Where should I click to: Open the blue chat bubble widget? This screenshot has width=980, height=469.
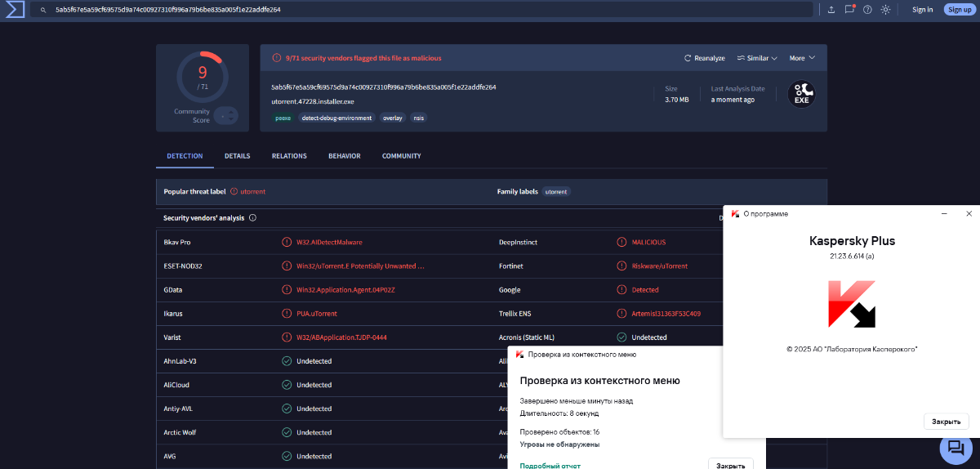pos(955,446)
